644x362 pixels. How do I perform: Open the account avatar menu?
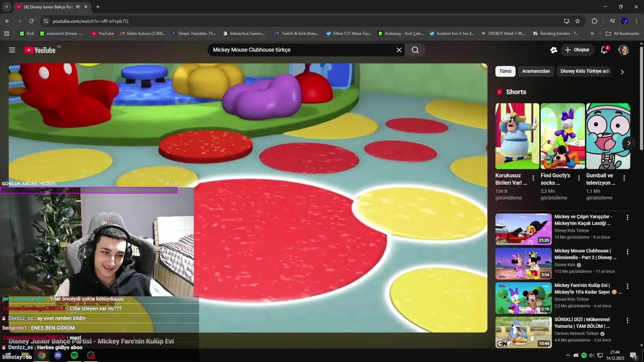coord(623,50)
